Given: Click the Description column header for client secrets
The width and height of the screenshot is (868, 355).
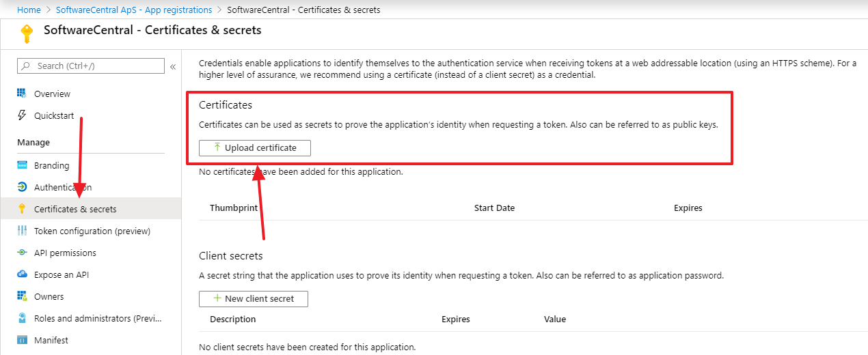Looking at the screenshot, I should click(232, 319).
